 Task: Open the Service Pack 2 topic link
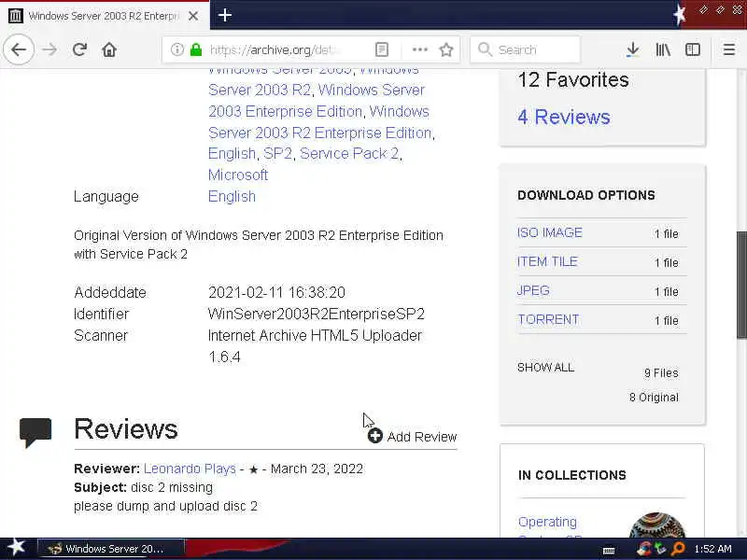click(x=348, y=153)
